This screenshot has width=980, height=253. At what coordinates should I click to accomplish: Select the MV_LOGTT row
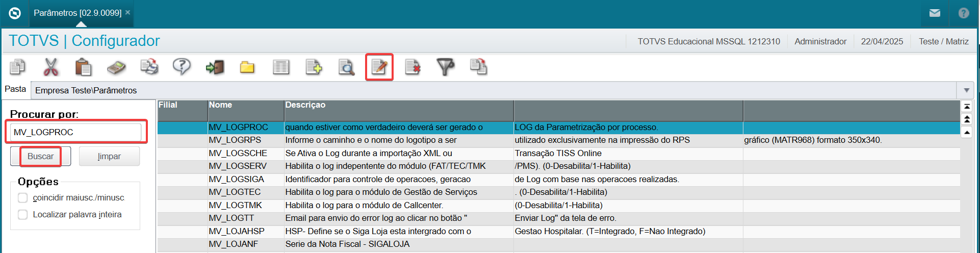558,218
